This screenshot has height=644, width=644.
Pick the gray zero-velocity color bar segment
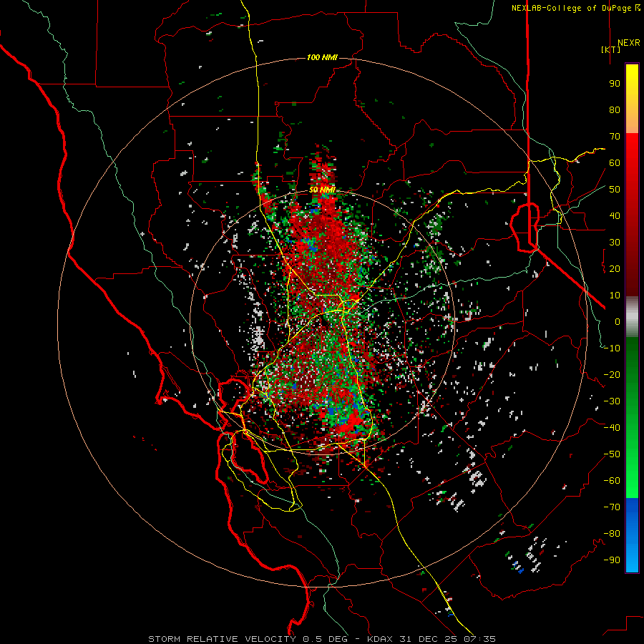[x=632, y=317]
